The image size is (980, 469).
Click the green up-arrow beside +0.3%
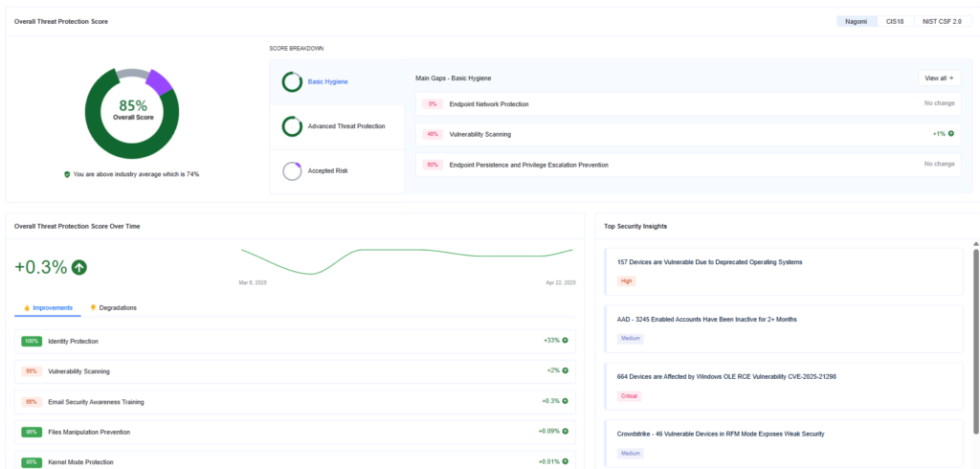(79, 268)
